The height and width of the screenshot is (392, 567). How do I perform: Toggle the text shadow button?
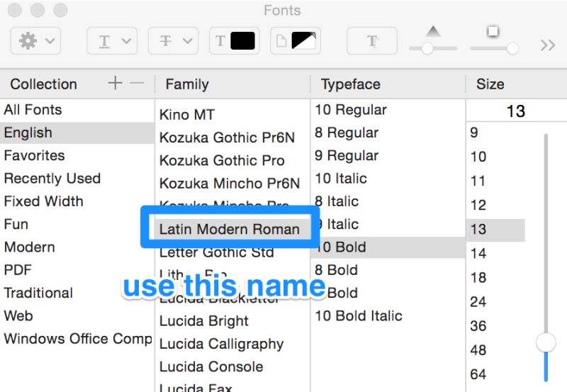[372, 41]
